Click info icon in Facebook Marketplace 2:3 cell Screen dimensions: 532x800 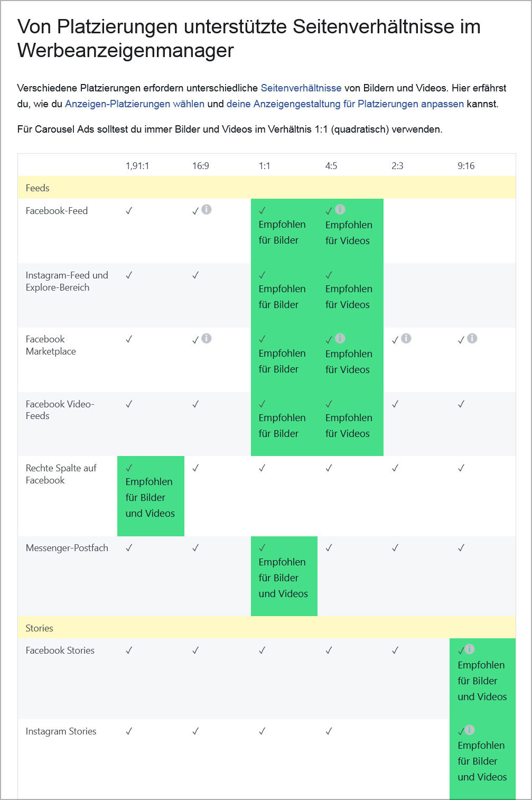click(406, 338)
